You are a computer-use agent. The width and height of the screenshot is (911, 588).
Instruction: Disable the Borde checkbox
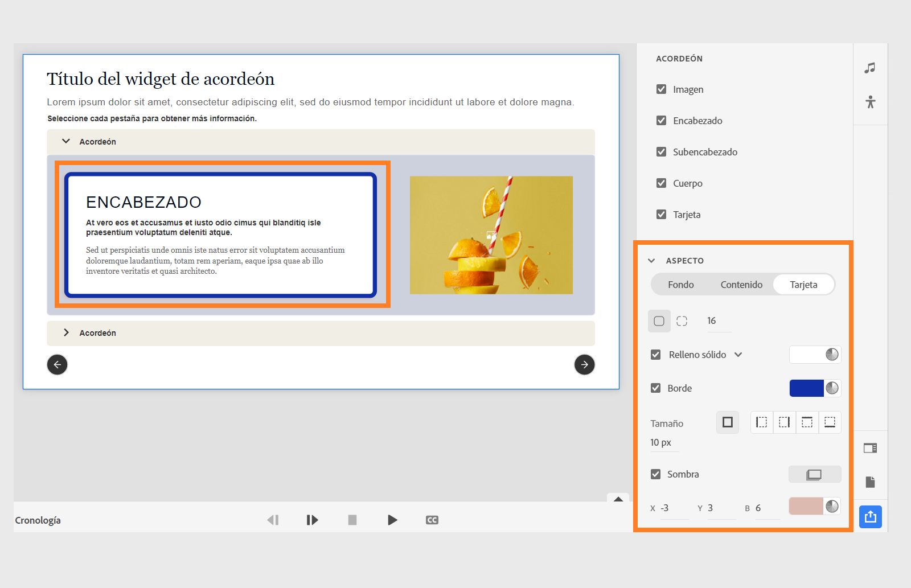655,388
